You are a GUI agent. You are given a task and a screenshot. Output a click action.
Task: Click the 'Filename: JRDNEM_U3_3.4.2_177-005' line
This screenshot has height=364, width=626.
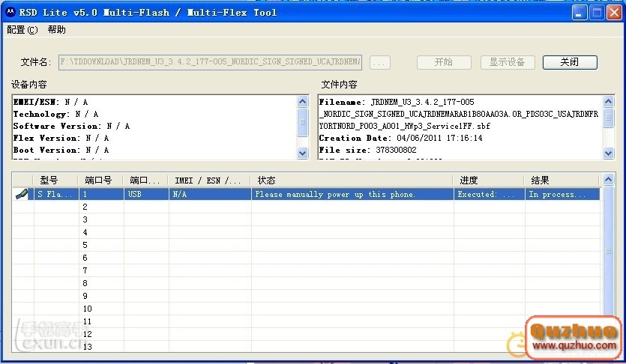coord(397,102)
